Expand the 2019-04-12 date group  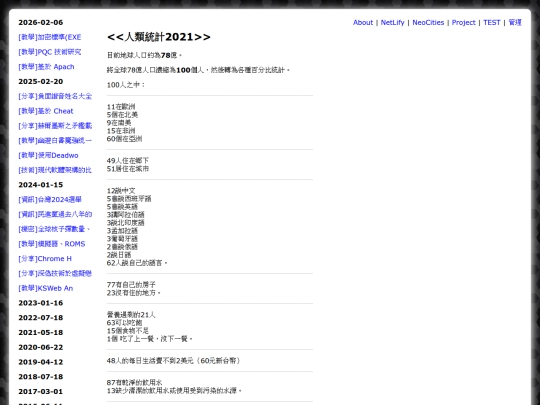(41, 362)
